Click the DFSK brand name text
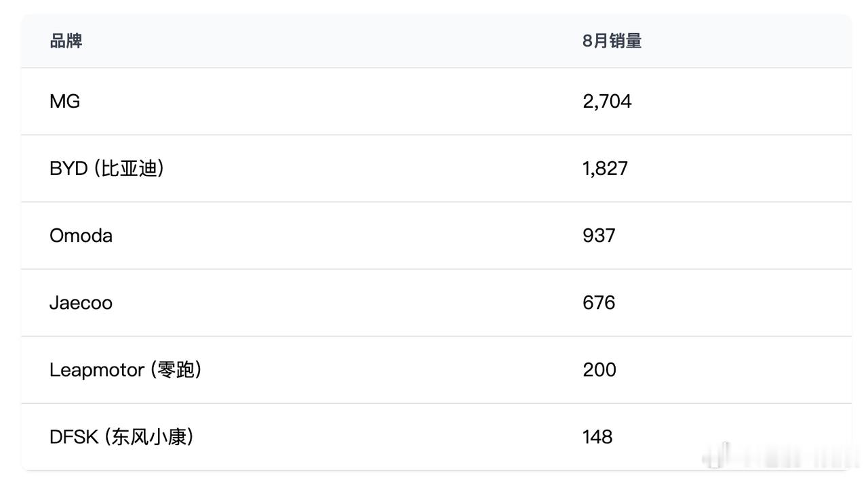Image resolution: width=868 pixels, height=477 pixels. click(x=74, y=436)
